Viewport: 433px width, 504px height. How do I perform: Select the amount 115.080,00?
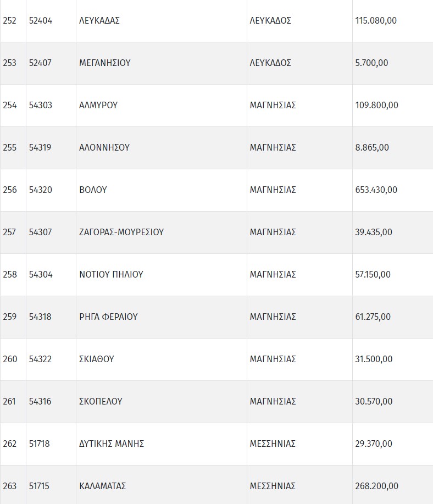click(376, 21)
